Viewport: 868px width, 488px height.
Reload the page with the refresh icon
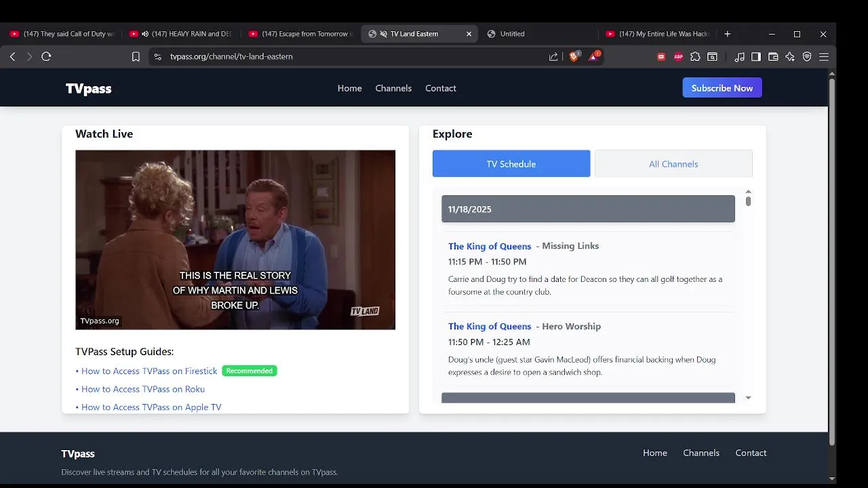(46, 57)
